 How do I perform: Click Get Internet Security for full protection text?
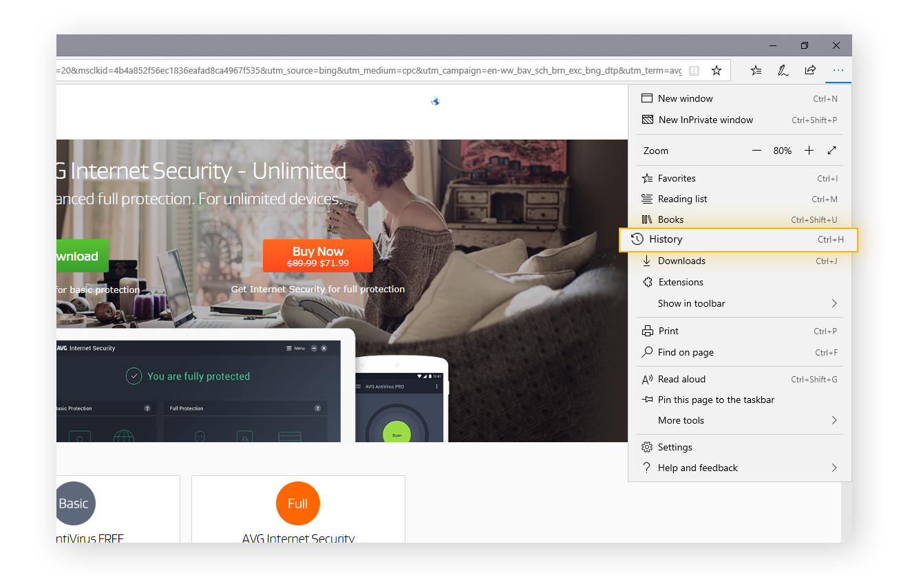click(318, 289)
